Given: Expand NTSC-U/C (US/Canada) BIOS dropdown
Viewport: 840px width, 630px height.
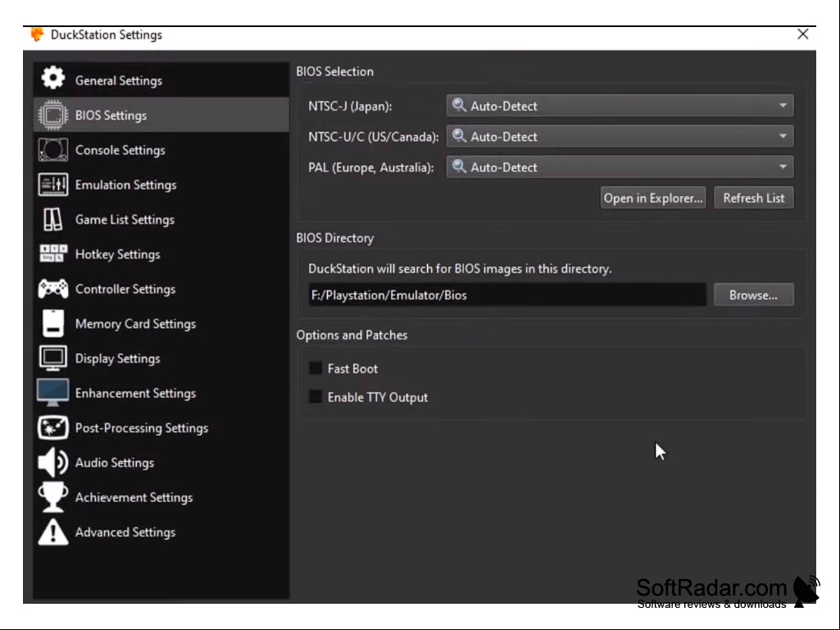Looking at the screenshot, I should (620, 136).
